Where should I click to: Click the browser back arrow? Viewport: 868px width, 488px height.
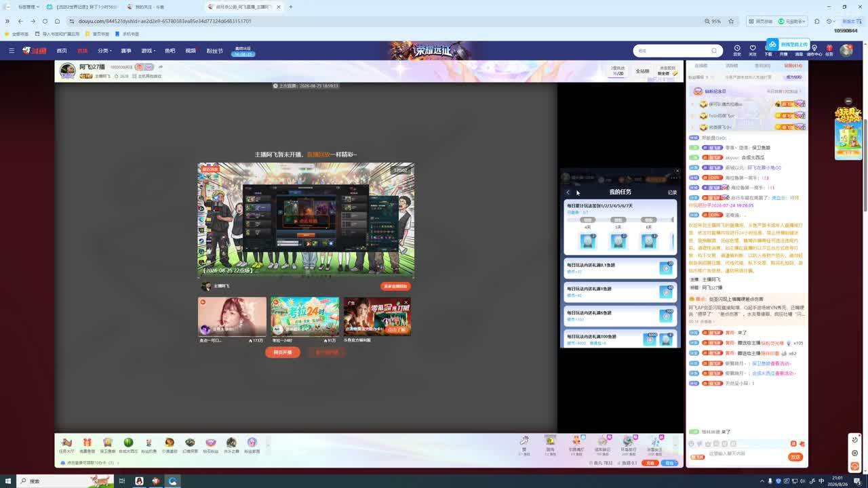pos(20,21)
